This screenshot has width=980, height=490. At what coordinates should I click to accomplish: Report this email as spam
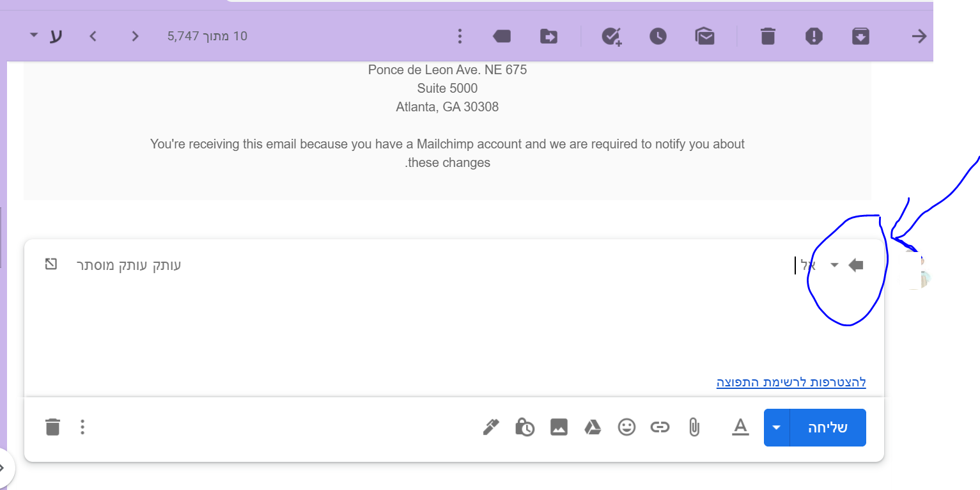click(x=813, y=36)
